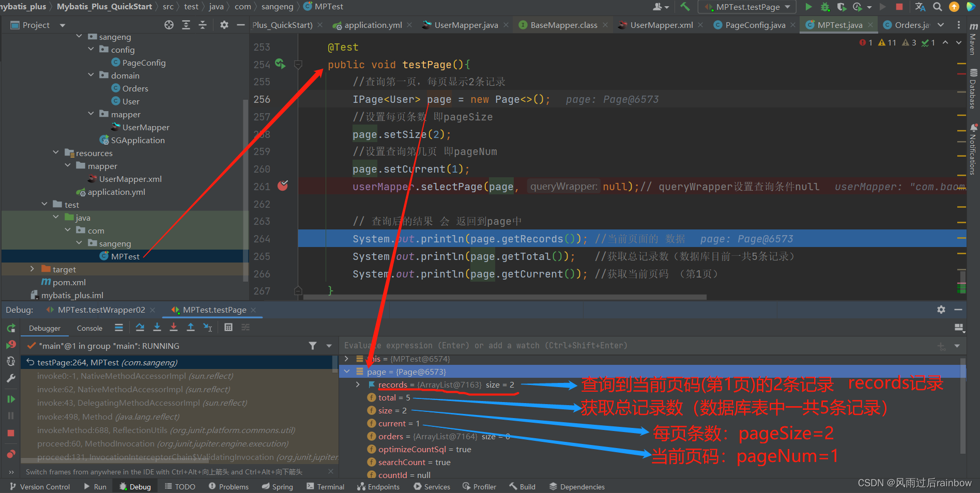Screen dimensions: 980x493
Task: Click Step Into icon in debugger toolbar
Action: point(157,327)
